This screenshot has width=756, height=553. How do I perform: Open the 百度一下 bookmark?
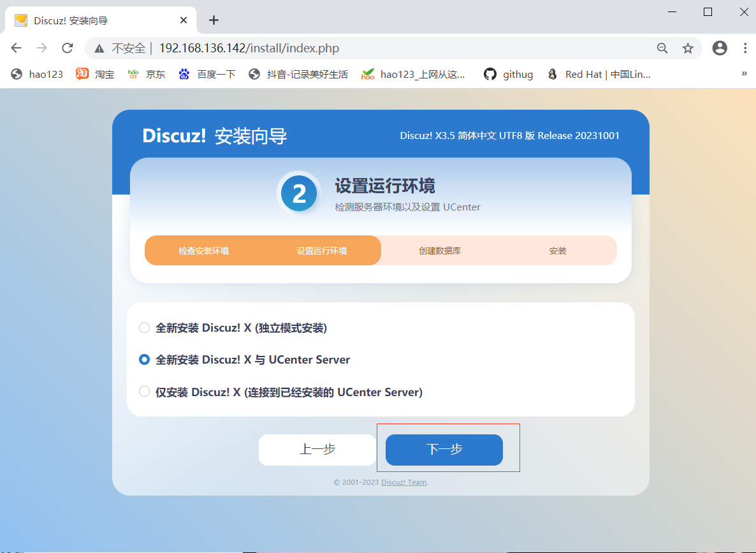click(x=207, y=75)
